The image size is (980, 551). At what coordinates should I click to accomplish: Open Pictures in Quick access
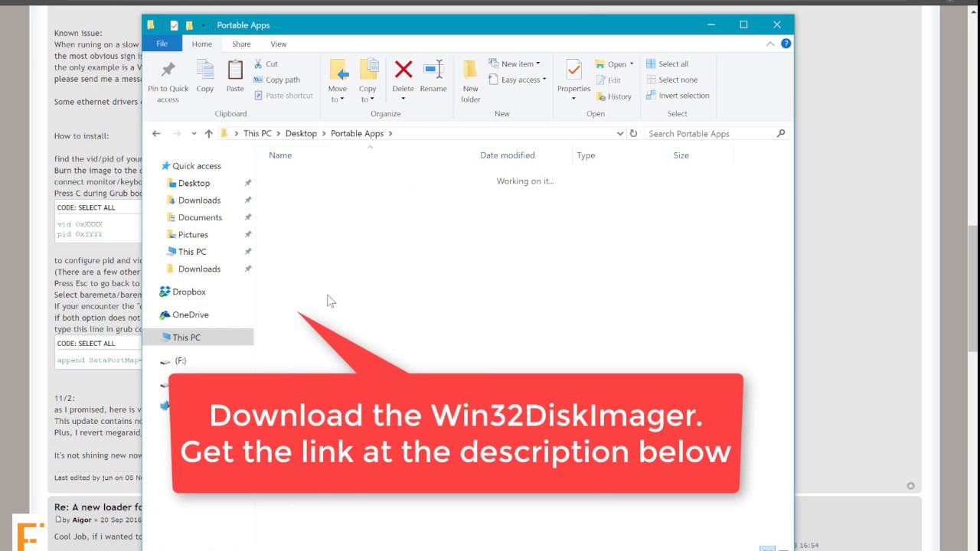tap(193, 235)
